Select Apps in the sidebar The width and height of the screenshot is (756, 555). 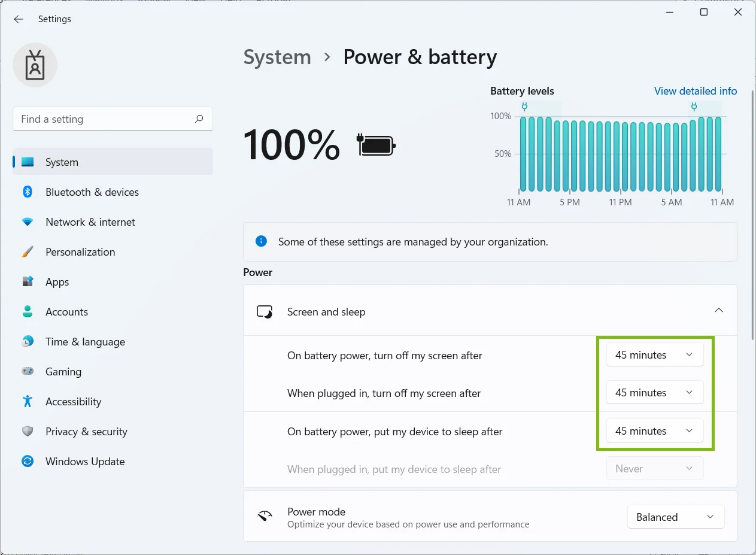click(x=113, y=282)
